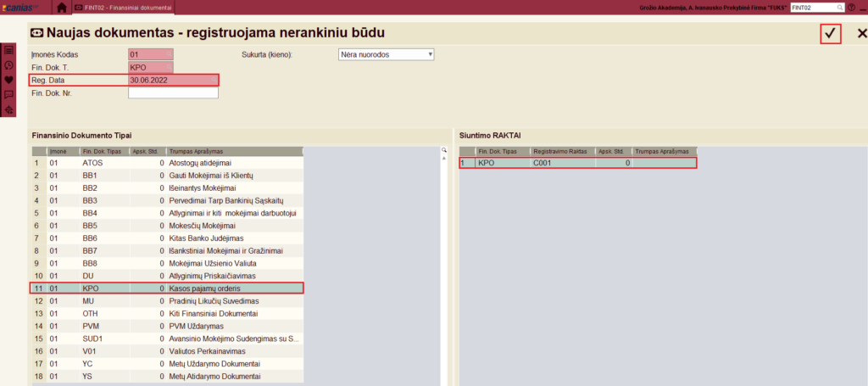Click lookup icon in Reg. Data field
868x386 pixels.
(213, 80)
